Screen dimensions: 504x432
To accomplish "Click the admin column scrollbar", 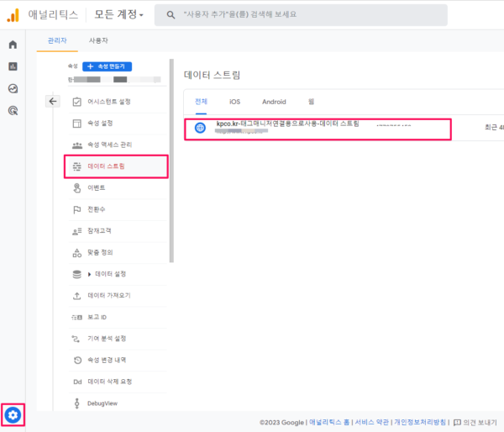I will coord(171,161).
